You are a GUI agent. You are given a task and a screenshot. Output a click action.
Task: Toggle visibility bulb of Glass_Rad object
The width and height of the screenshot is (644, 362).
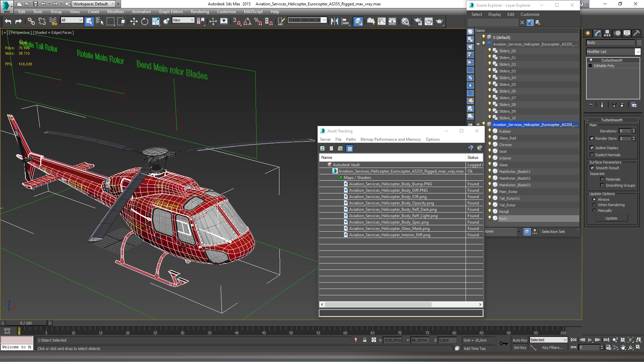tap(490, 138)
